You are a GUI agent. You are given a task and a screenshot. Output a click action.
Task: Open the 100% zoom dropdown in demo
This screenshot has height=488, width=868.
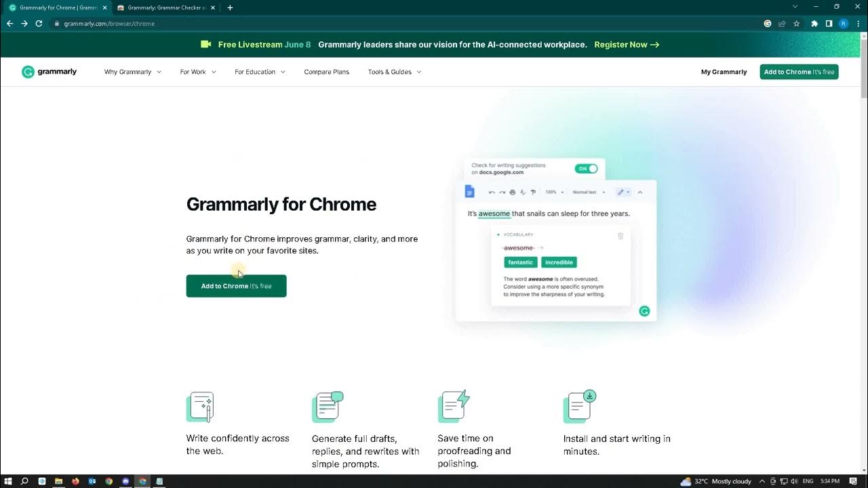(555, 192)
